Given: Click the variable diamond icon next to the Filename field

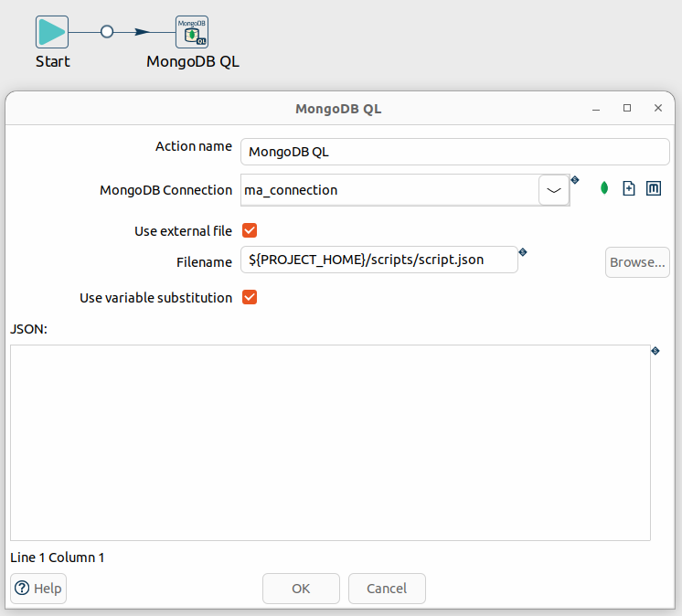Looking at the screenshot, I should point(523,251).
